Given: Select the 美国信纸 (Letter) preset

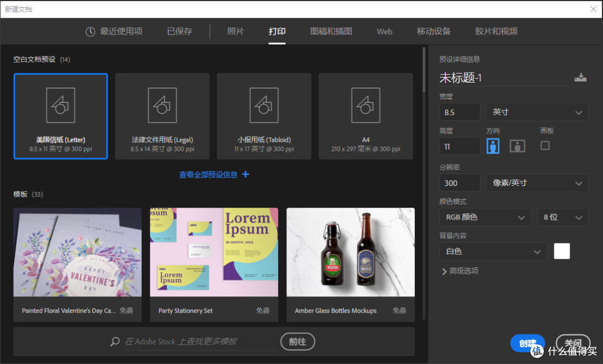Looking at the screenshot, I should (60, 116).
